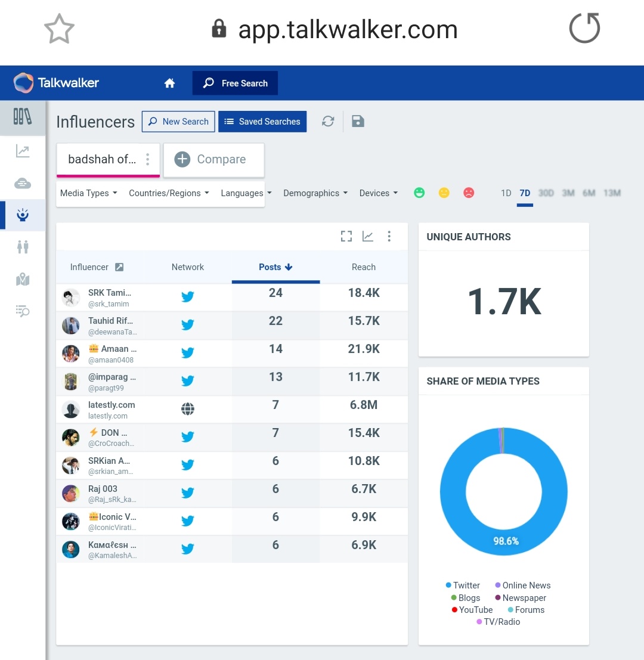Sort by the Network column header

(188, 267)
